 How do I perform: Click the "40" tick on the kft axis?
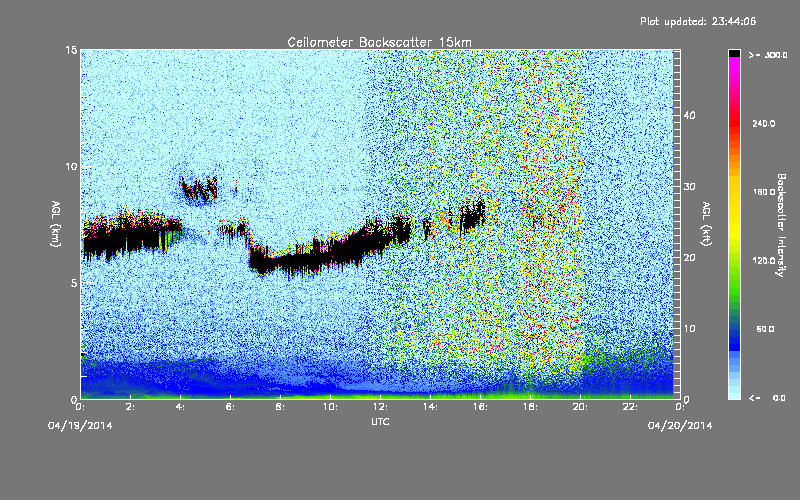click(x=689, y=115)
